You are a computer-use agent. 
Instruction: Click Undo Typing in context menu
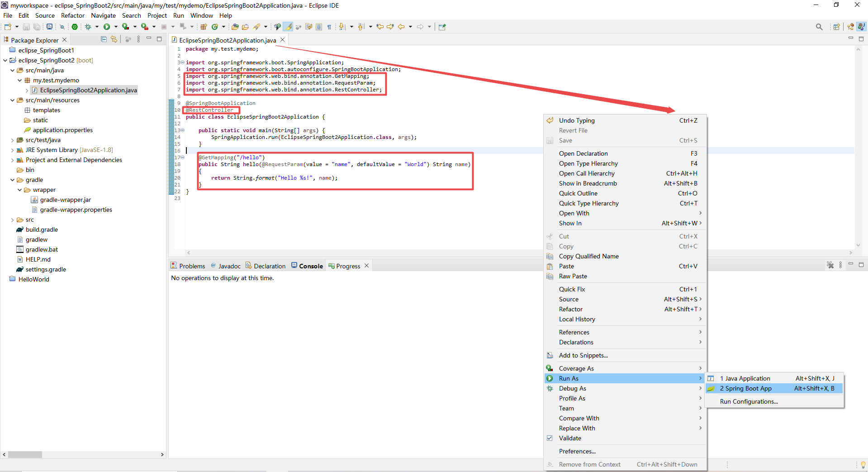[626, 120]
